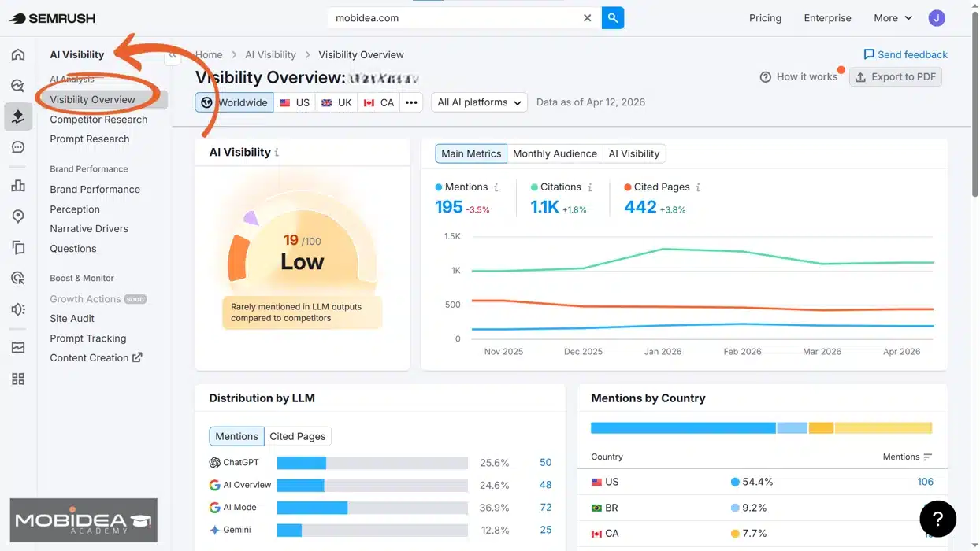Open Pricing link in header
This screenshot has height=551, width=980.
coord(765,18)
